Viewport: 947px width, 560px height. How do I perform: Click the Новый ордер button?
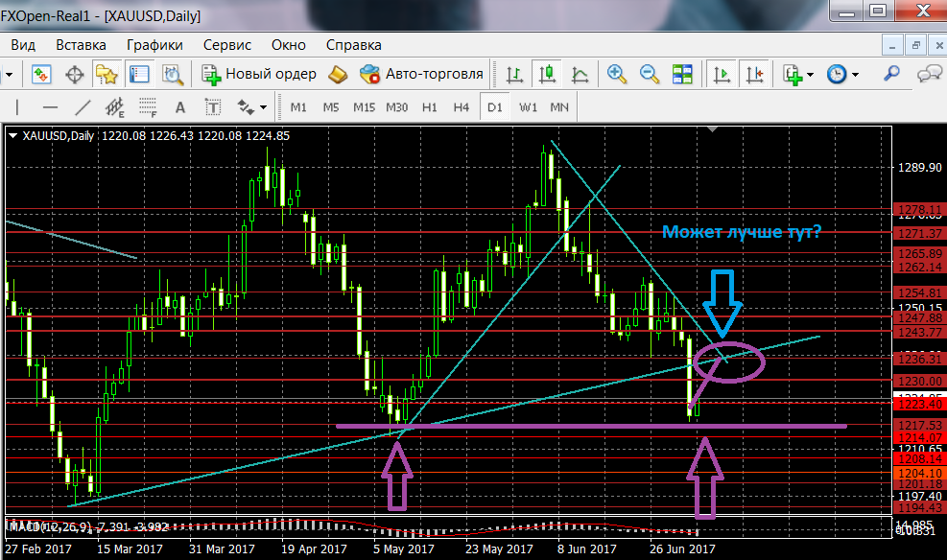click(x=259, y=74)
